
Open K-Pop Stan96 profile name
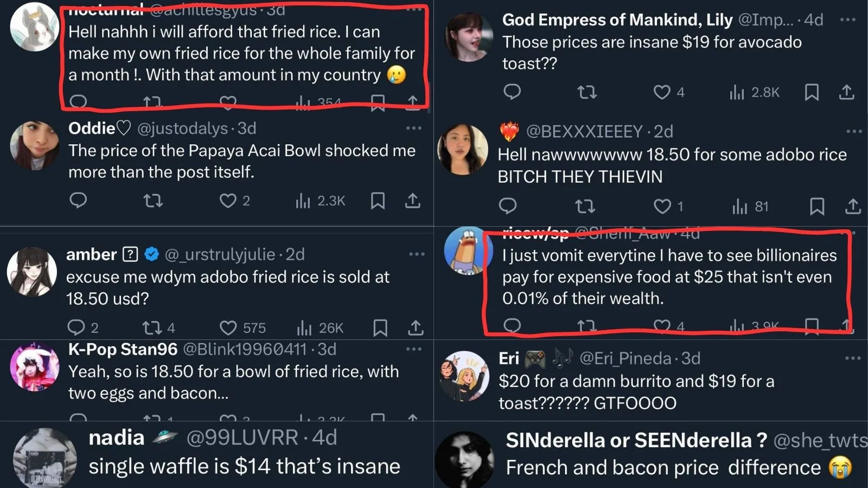pos(123,349)
